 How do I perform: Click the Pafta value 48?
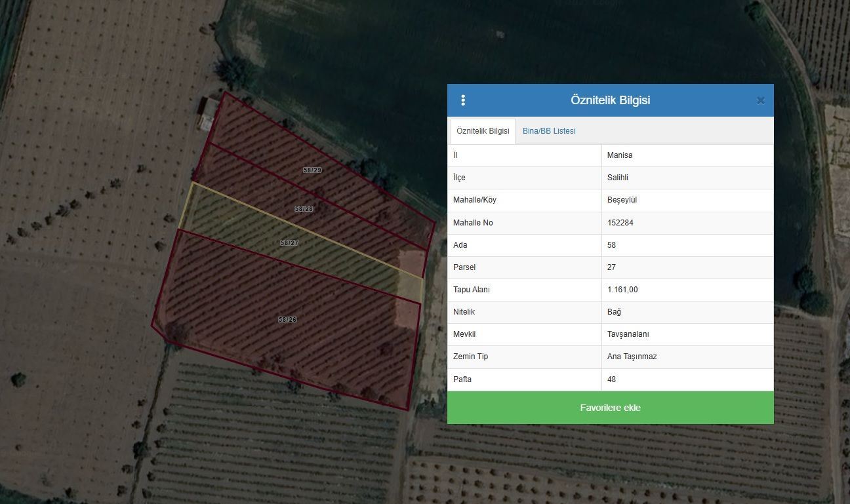(x=611, y=379)
